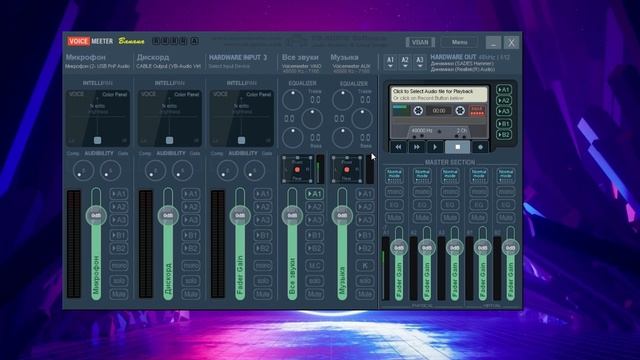Start recording with the cassette record button
Viewport: 640px width, 360px height.
click(480, 147)
